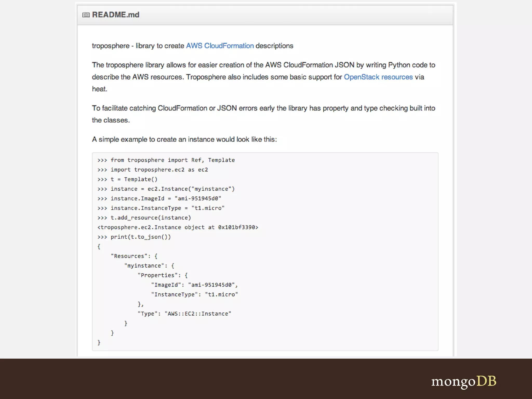Image resolution: width=532 pixels, height=399 pixels.
Task: Click the 'from troposphere import Ref, Template' line
Action: tap(166, 160)
